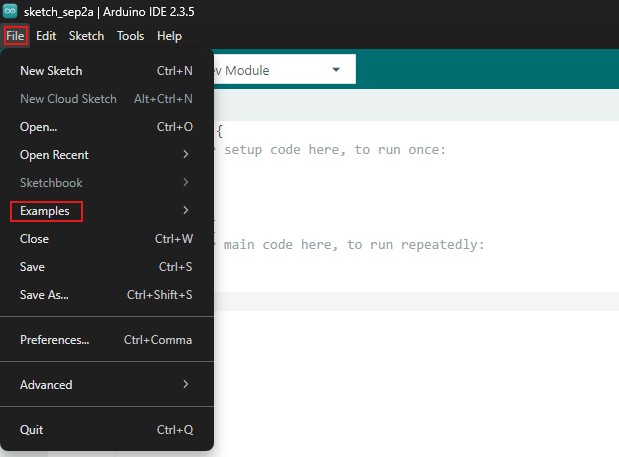Select Quit in the File menu
Image resolution: width=619 pixels, height=457 pixels.
(107, 429)
